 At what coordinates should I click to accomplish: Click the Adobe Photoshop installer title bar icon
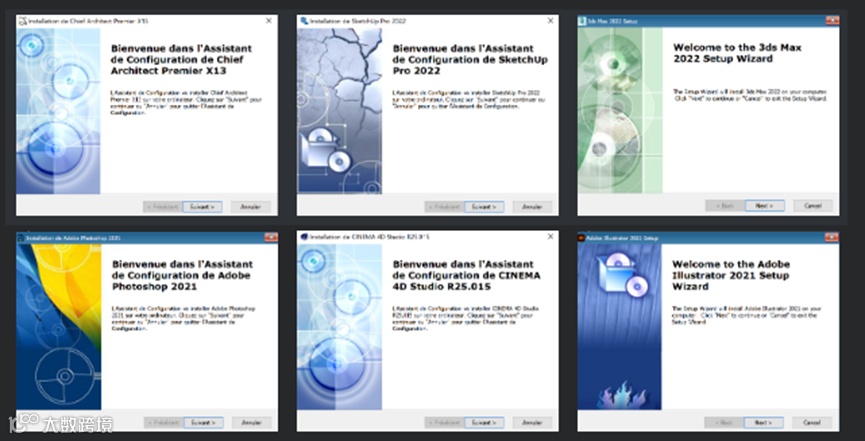(20, 238)
